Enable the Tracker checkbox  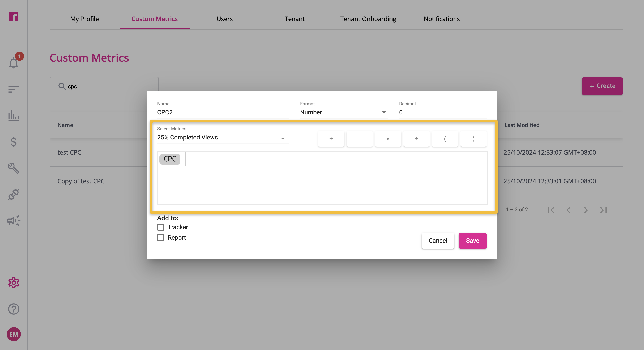tap(161, 227)
